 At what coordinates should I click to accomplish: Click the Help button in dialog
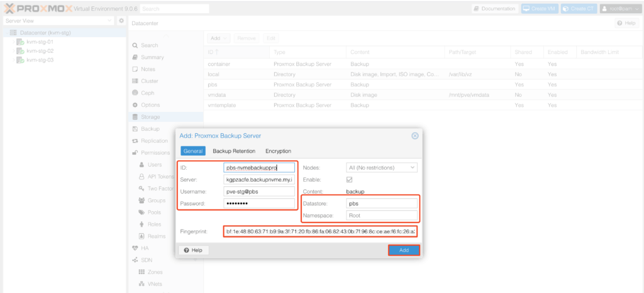[x=193, y=250]
